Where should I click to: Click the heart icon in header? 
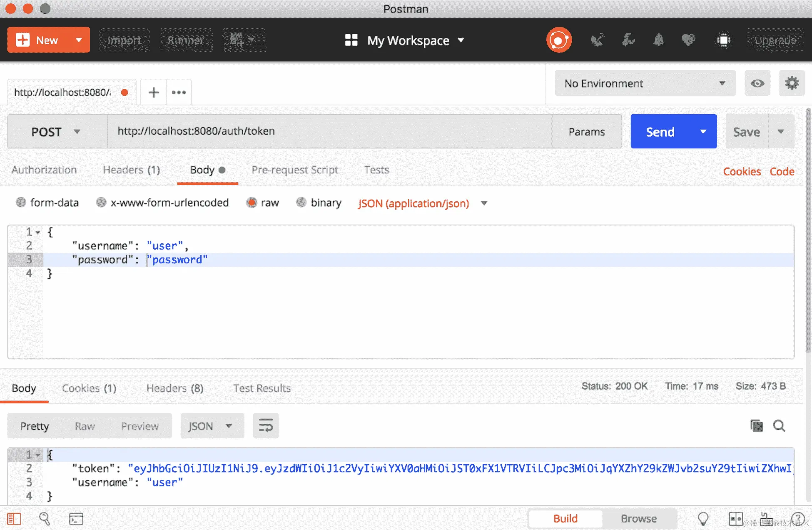[688, 40]
